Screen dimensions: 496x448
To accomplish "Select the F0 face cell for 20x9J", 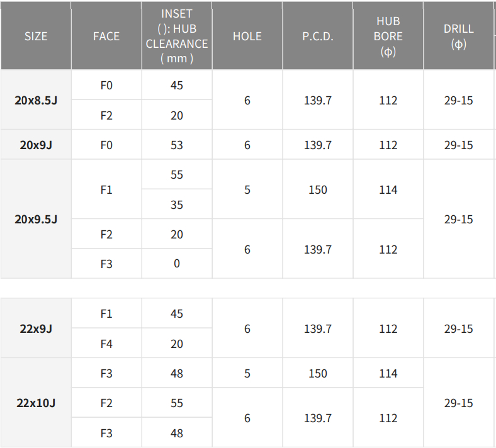I will click(x=106, y=145).
